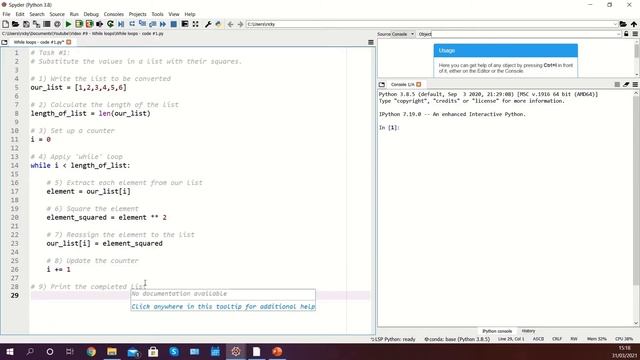
Task: Open Preferences wrench icon
Action: (208, 24)
